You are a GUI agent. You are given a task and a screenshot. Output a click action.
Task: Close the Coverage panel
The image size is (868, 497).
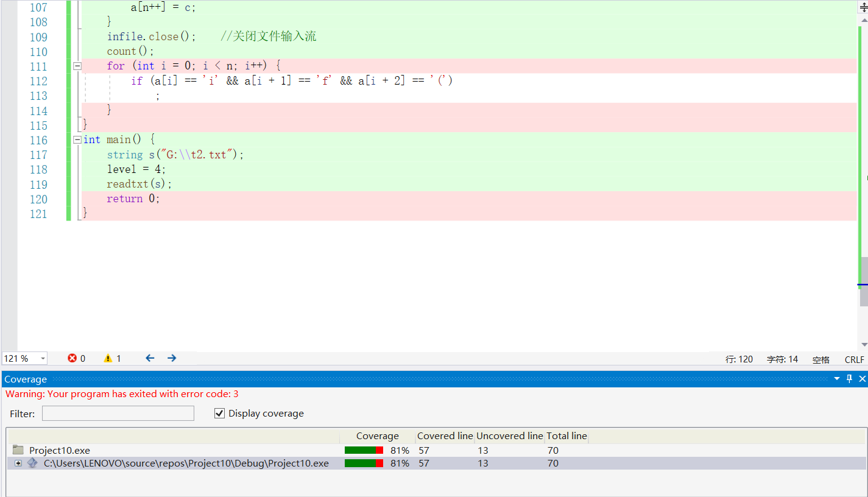point(862,379)
